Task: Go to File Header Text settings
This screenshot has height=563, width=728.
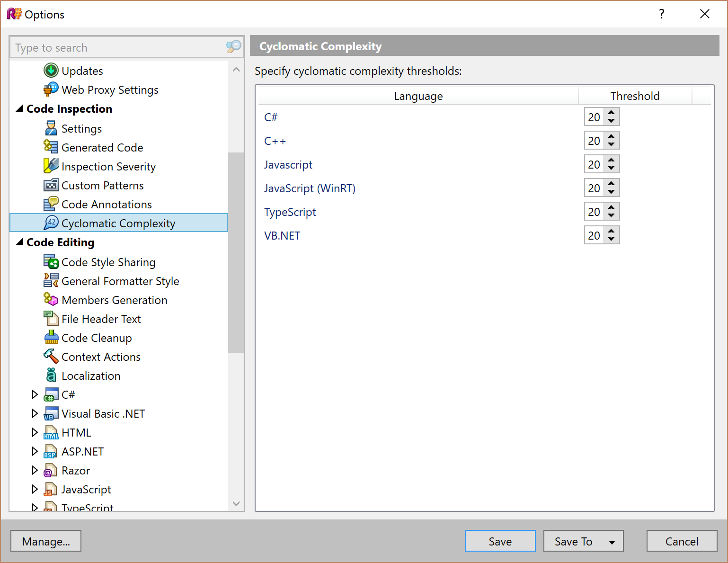Action: click(101, 319)
